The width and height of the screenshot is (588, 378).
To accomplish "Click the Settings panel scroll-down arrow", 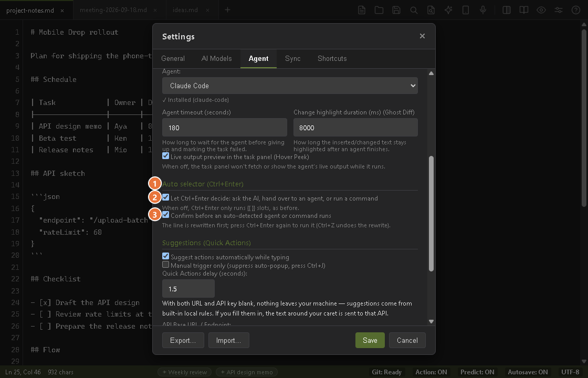I will pyautogui.click(x=431, y=321).
